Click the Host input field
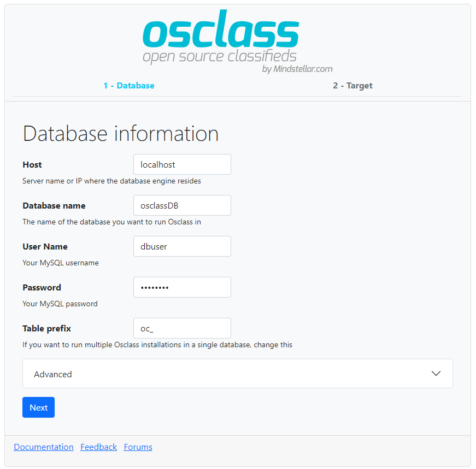 182,164
